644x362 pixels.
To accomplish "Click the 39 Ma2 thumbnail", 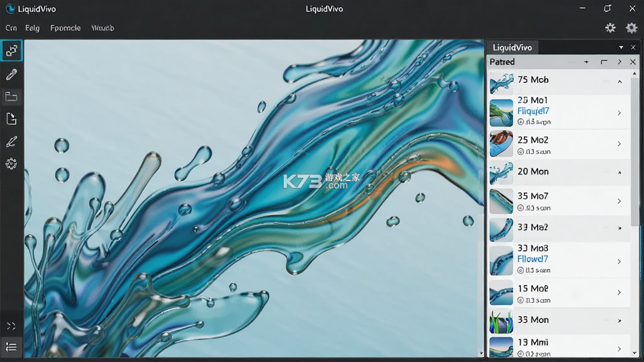I will [501, 229].
